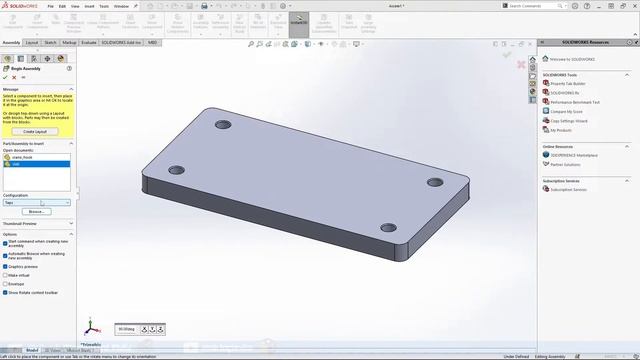This screenshot has height=360, width=640.
Task: Open the Configuration dropdown
Action: (x=37, y=202)
